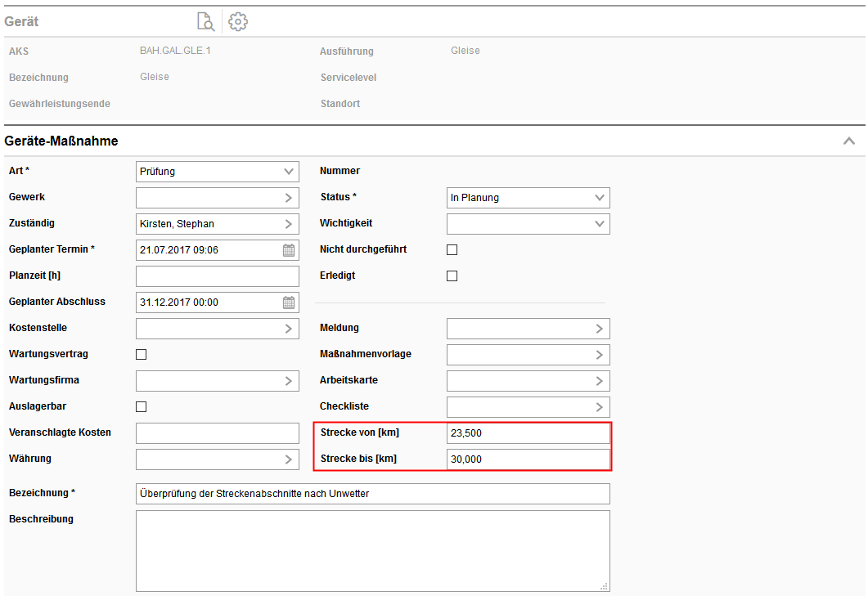The width and height of the screenshot is (868, 596).
Task: Open the gear settings icon in Gerät header
Action: [x=238, y=22]
